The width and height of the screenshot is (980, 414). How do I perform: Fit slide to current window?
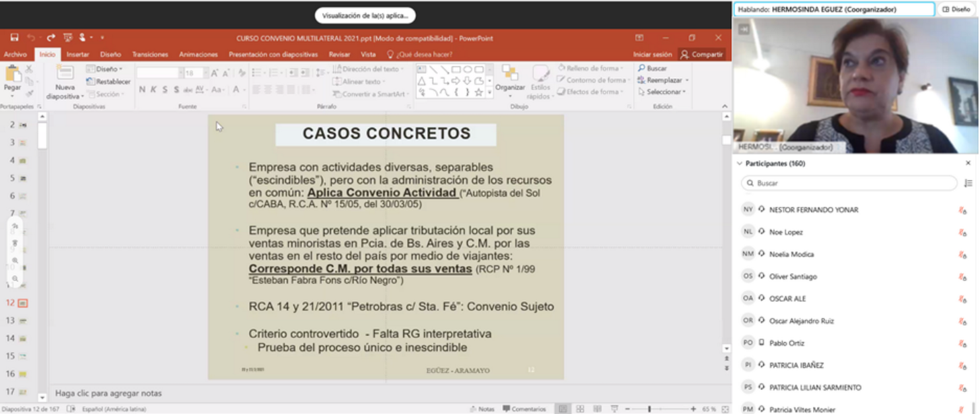725,409
